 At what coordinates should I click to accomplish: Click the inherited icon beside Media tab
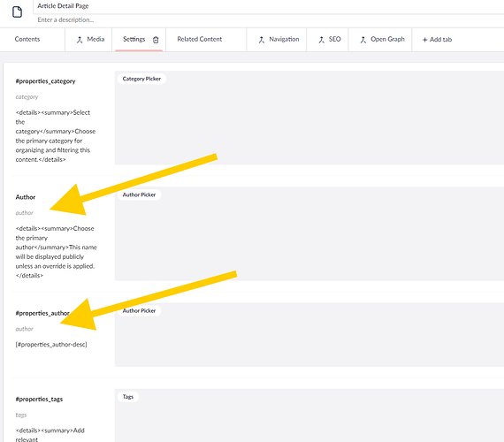80,40
